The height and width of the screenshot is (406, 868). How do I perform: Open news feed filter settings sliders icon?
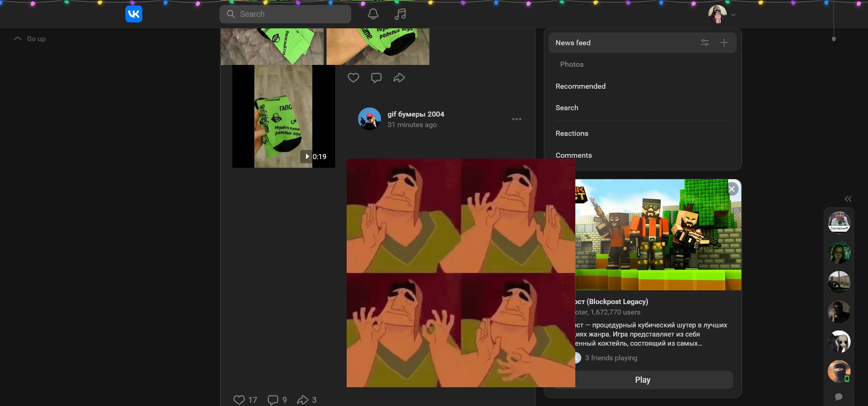[705, 43]
